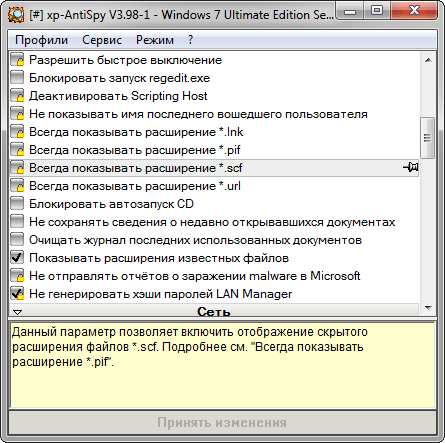Minimize the xp-AntiSpy window
This screenshot has height=443, width=445.
350,11
